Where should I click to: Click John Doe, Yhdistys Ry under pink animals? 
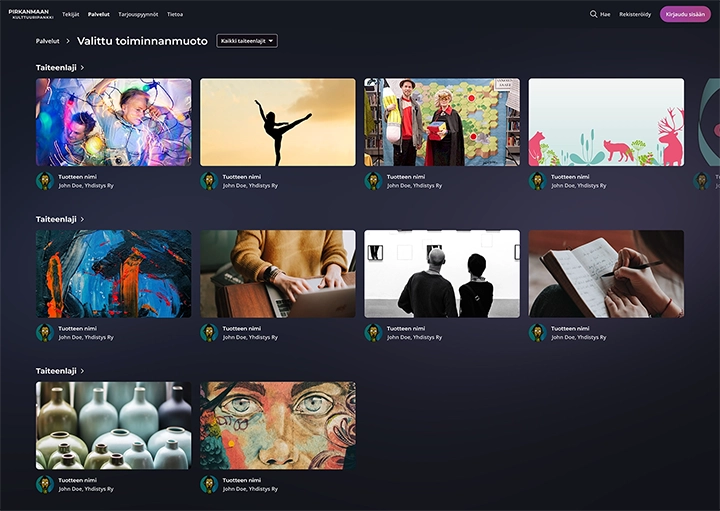[x=579, y=186]
